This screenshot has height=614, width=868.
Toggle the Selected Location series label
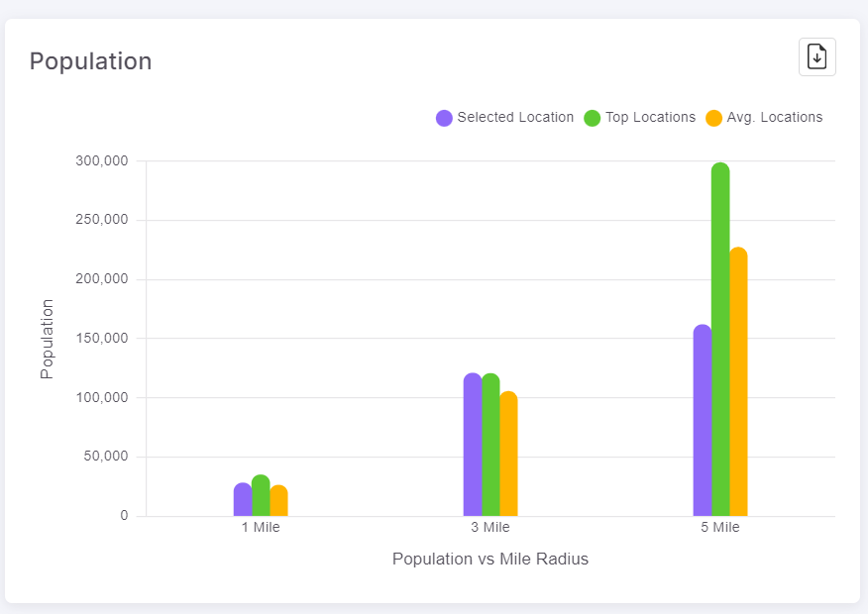pos(515,117)
